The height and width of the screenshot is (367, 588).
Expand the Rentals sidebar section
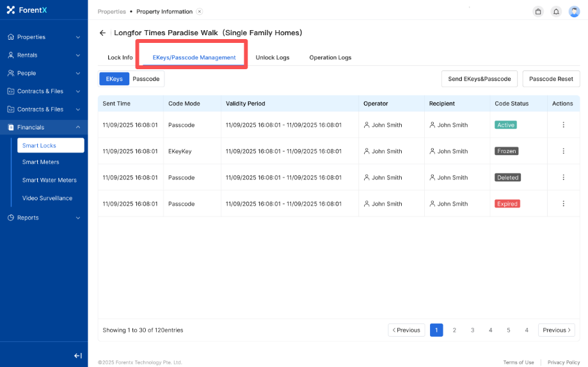click(x=44, y=55)
